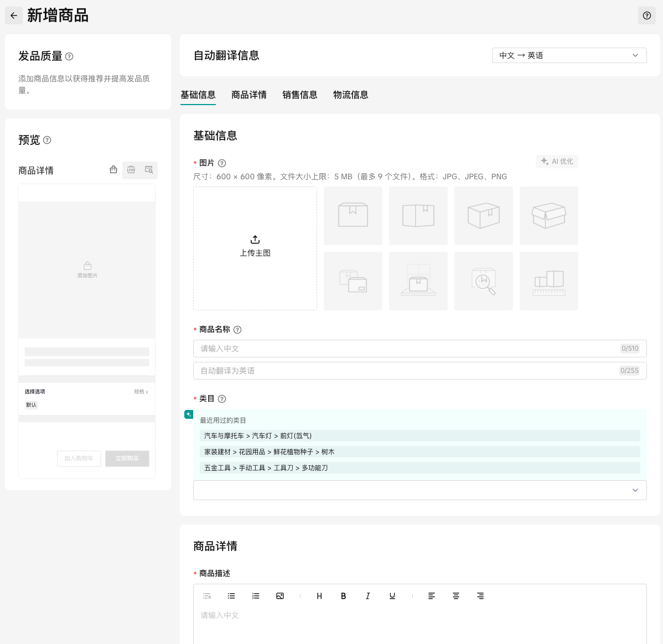Insert image using editor toolbar icon
The width and height of the screenshot is (663, 644).
click(280, 596)
